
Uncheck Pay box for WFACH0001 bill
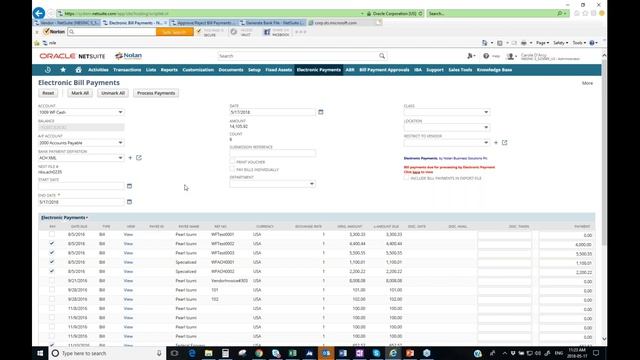(52, 262)
